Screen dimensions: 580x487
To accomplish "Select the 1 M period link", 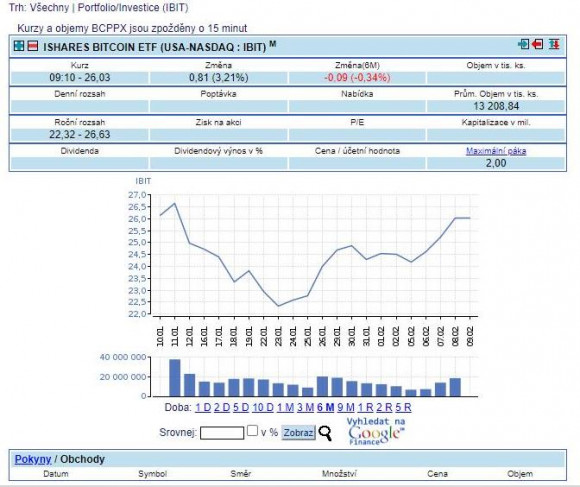I will pos(285,407).
